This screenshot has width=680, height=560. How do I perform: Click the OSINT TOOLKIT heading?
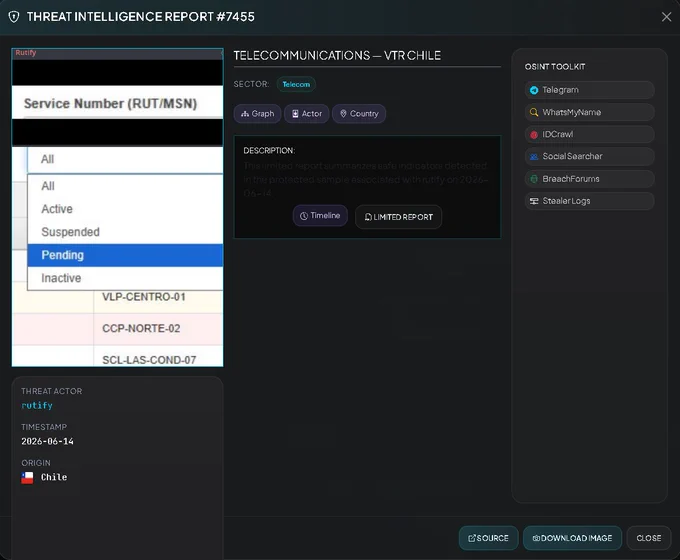click(x=555, y=67)
